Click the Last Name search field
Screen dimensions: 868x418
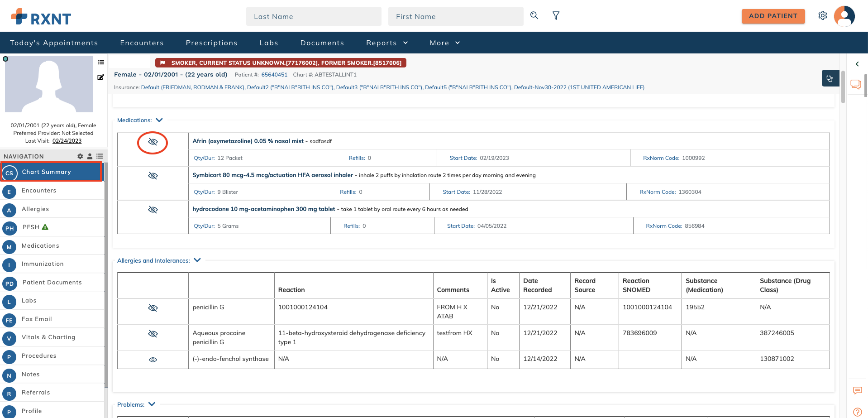click(x=314, y=16)
